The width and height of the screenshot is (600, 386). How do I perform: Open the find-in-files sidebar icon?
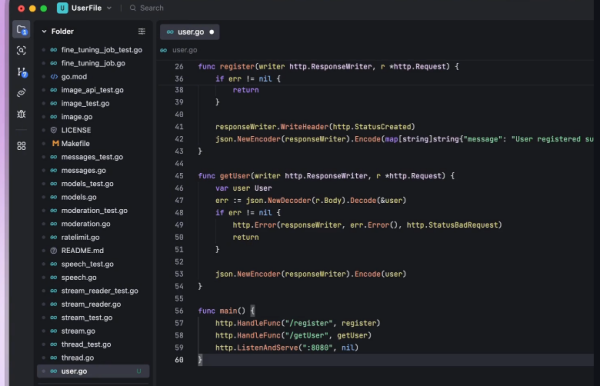pos(21,50)
